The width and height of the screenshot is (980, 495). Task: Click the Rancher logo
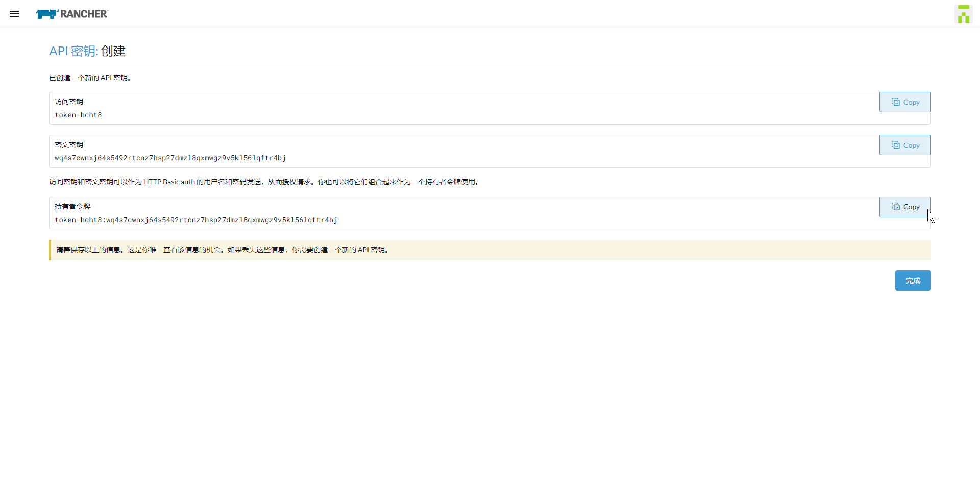72,14
